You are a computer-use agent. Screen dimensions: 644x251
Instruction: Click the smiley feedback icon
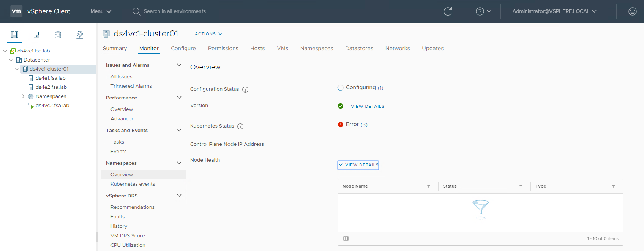click(632, 11)
